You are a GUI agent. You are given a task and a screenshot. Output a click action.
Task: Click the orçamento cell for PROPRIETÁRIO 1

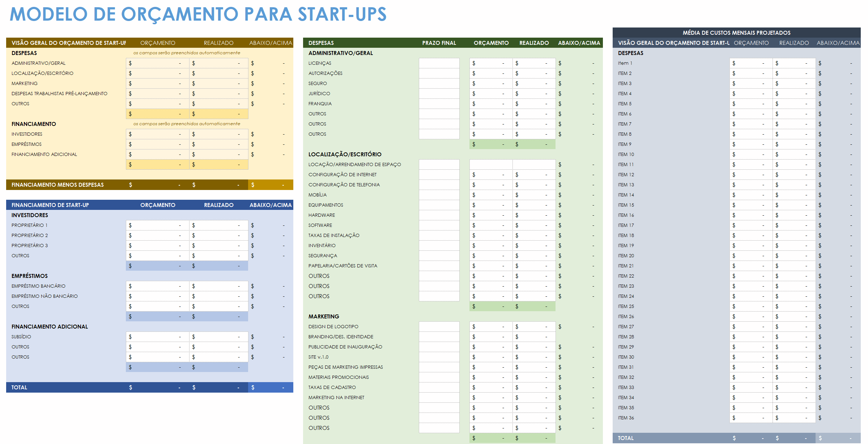tap(158, 225)
